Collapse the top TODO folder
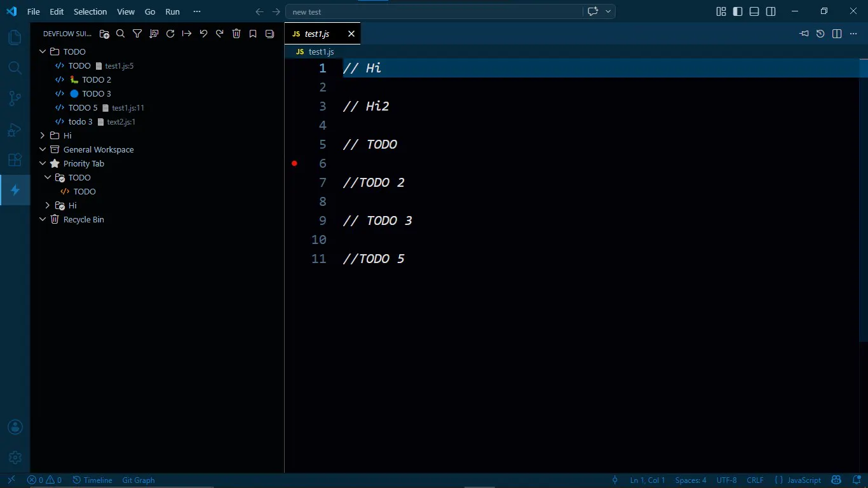The height and width of the screenshot is (488, 868). click(43, 51)
